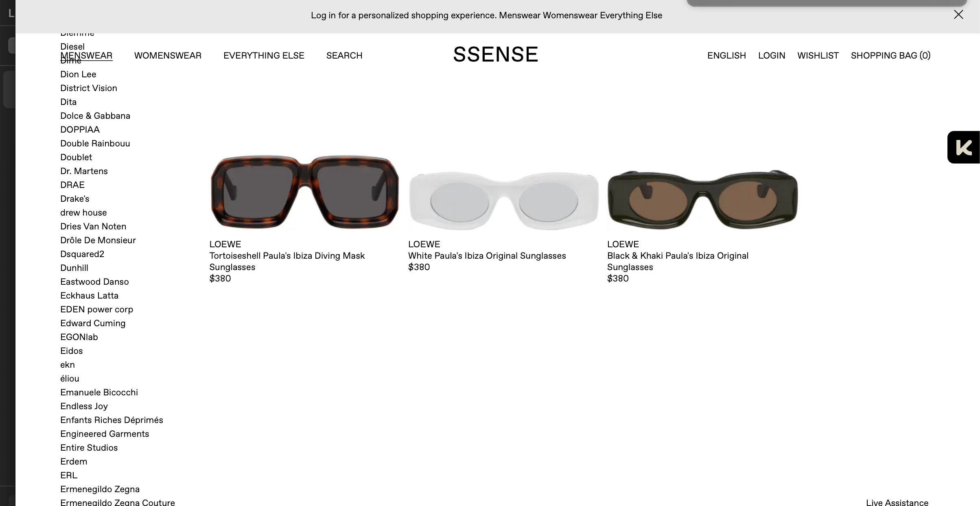Choose Dr. Martens in brand list
Image resolution: width=980 pixels, height=506 pixels.
(x=84, y=171)
